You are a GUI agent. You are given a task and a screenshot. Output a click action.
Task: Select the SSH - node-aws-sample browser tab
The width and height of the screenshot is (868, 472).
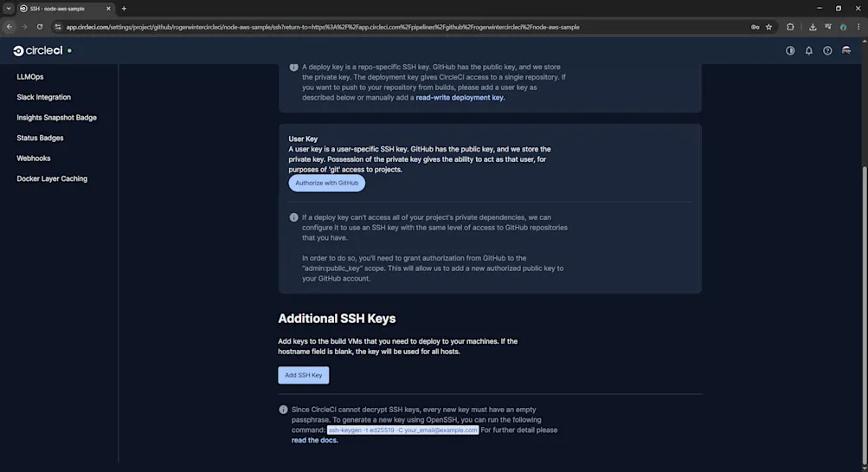[x=65, y=9]
